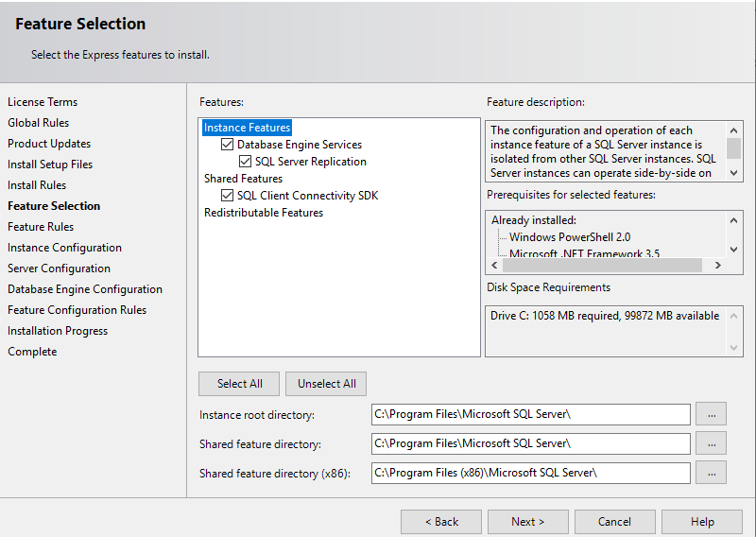Click the Complete step in sidebar
The height and width of the screenshot is (537, 756).
click(x=32, y=352)
